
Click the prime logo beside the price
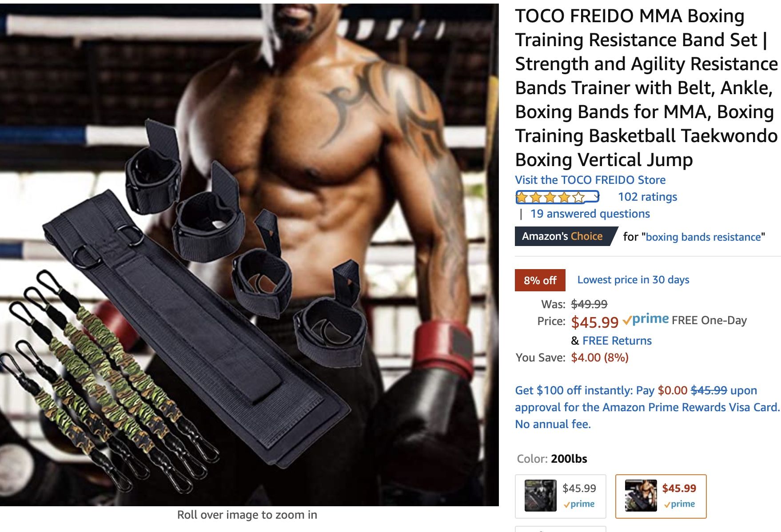pyautogui.click(x=646, y=319)
